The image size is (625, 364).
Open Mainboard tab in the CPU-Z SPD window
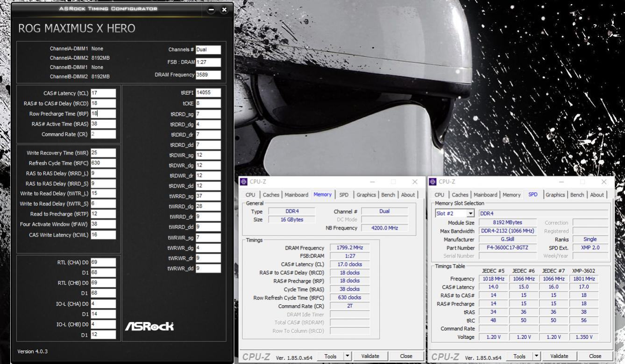[x=486, y=195]
